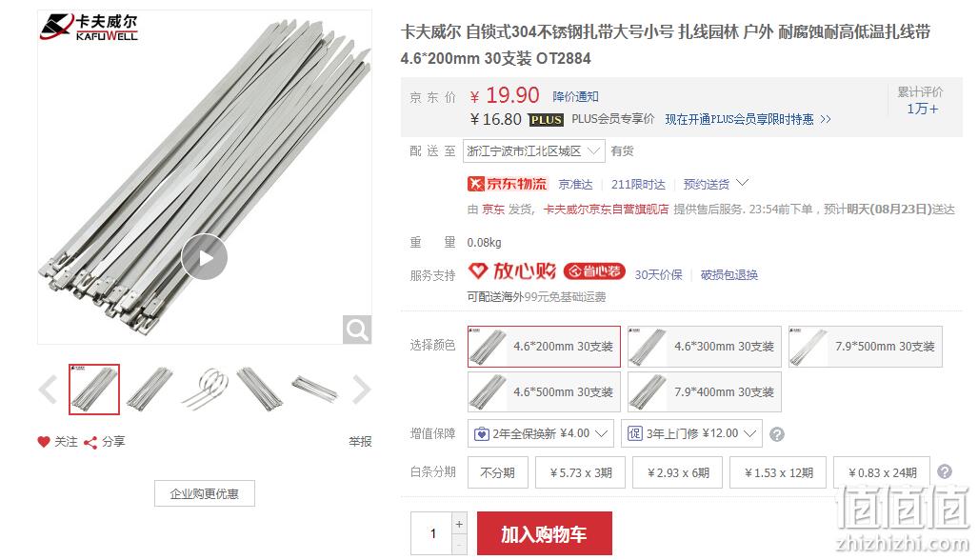Select the 7.9*500mm 30支装 option
This screenshot has width=978, height=560.
point(865,347)
